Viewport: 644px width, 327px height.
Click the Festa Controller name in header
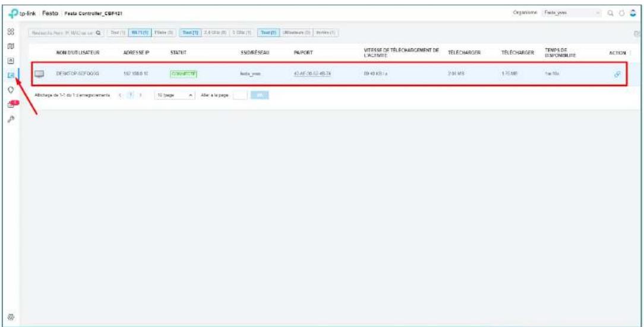[93, 14]
